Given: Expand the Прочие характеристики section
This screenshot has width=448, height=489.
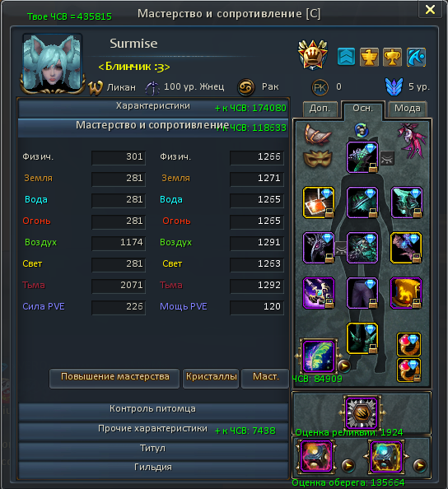Looking at the screenshot, I should pyautogui.click(x=153, y=431).
